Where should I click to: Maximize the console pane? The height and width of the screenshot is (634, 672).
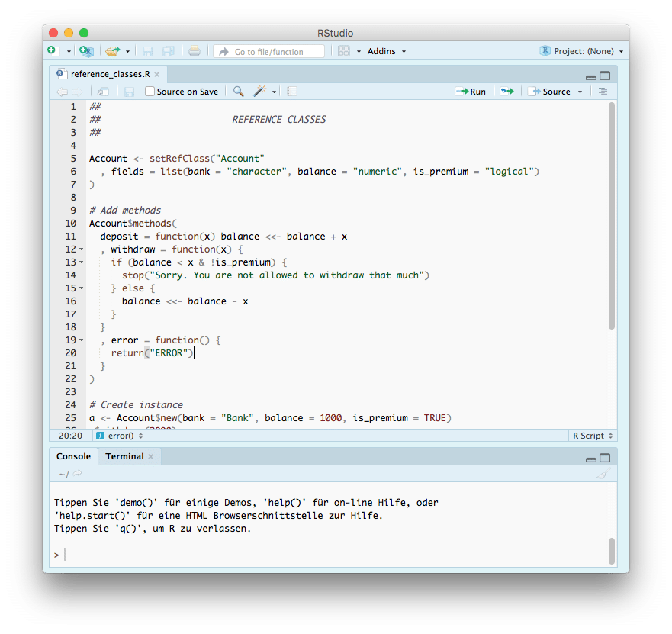[605, 459]
